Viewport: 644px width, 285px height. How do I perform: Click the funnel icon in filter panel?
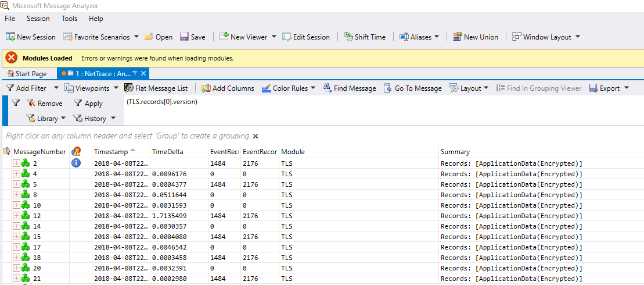click(16, 103)
